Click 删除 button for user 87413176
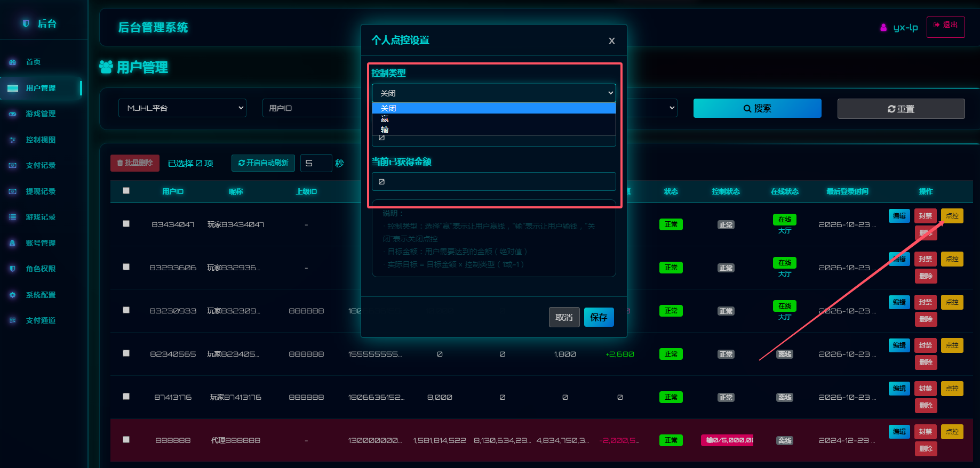Viewport: 980px width, 468px height. coord(926,406)
